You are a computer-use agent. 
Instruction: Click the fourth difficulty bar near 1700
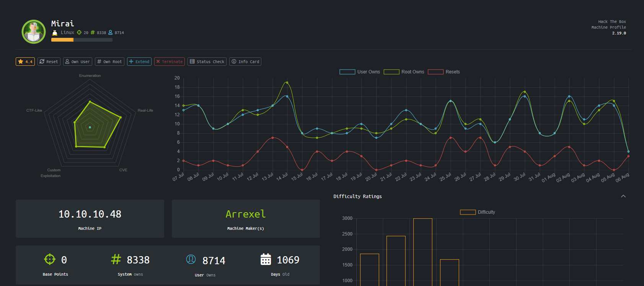450,273
